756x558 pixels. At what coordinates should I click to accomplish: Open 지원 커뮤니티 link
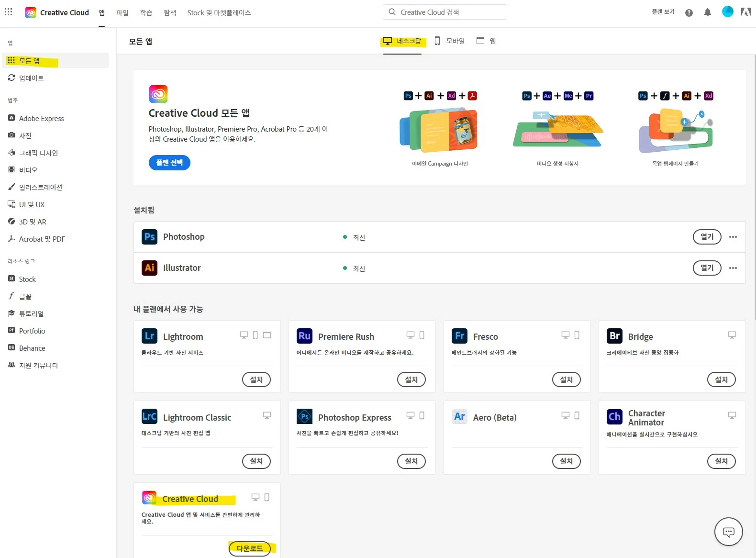(x=33, y=365)
